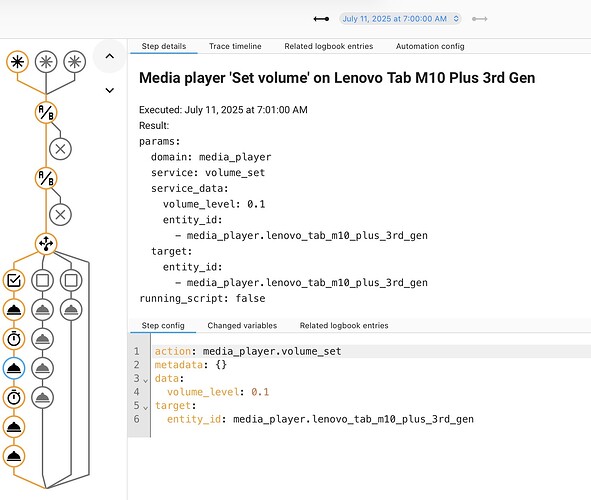Select service node below third option checkbox
This screenshot has height=500, width=591.
71,310
